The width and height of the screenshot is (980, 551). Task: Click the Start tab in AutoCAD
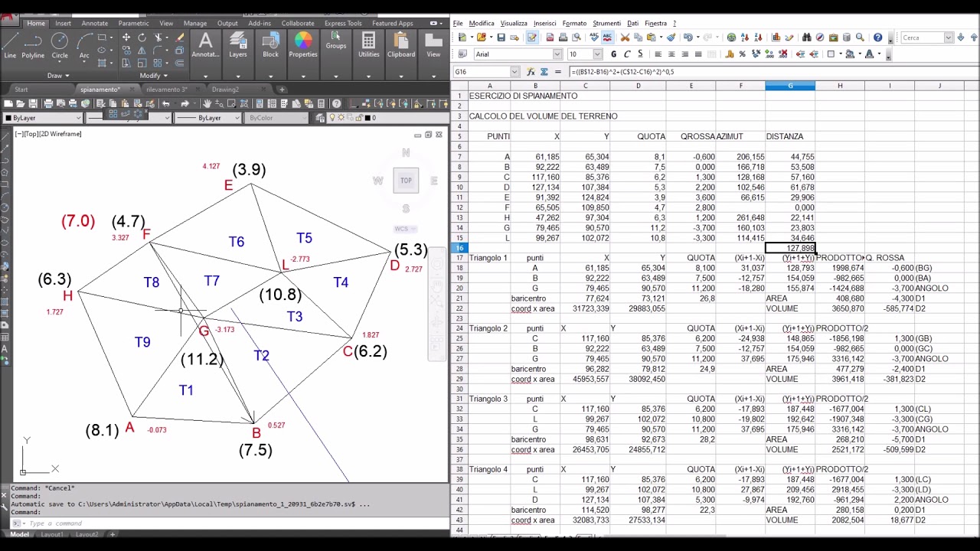pyautogui.click(x=21, y=90)
